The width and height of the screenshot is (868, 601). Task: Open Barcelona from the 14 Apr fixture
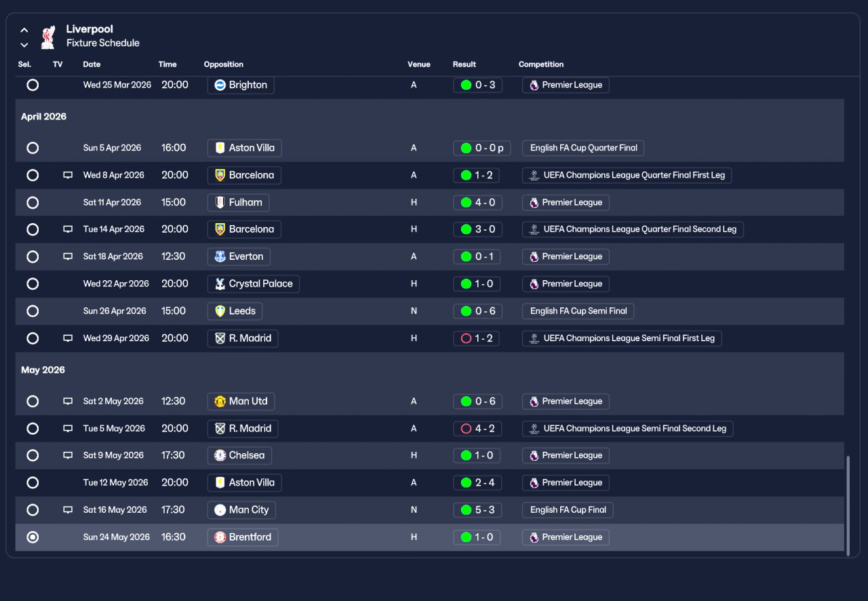click(x=244, y=229)
